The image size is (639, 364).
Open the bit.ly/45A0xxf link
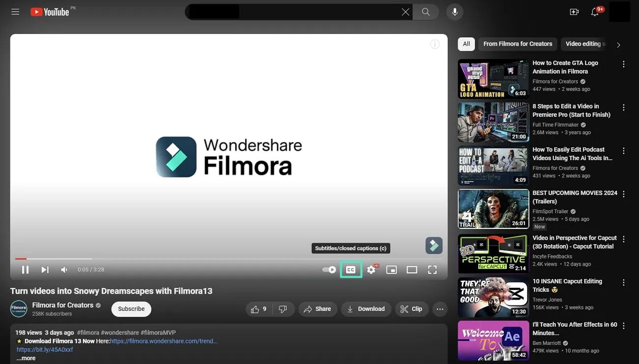(x=45, y=350)
